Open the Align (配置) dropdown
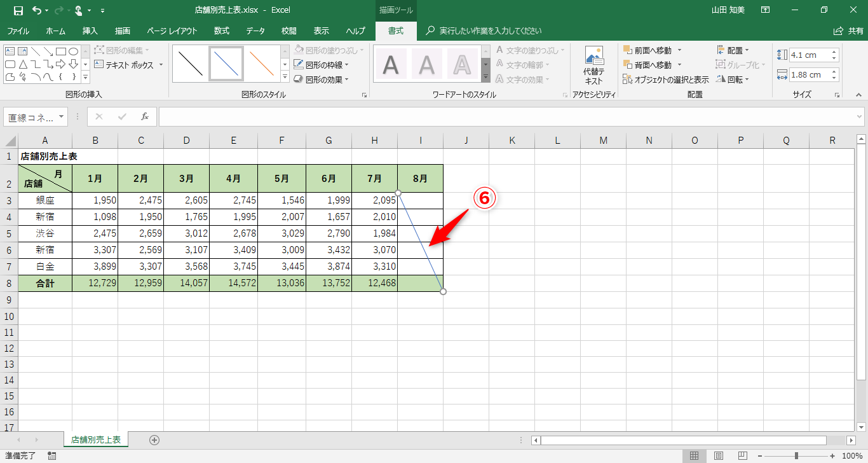Image resolution: width=868 pixels, height=463 pixels. coord(733,50)
